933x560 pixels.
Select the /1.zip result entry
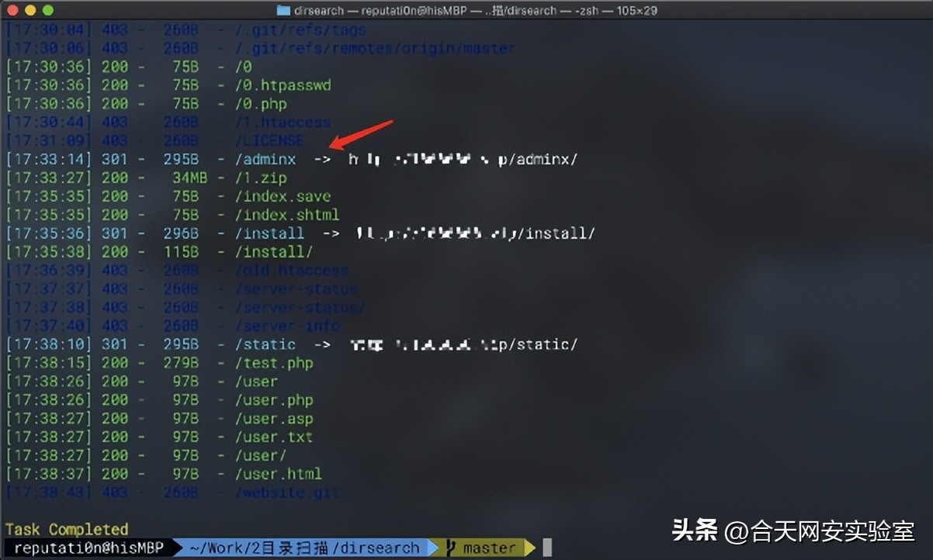(261, 178)
